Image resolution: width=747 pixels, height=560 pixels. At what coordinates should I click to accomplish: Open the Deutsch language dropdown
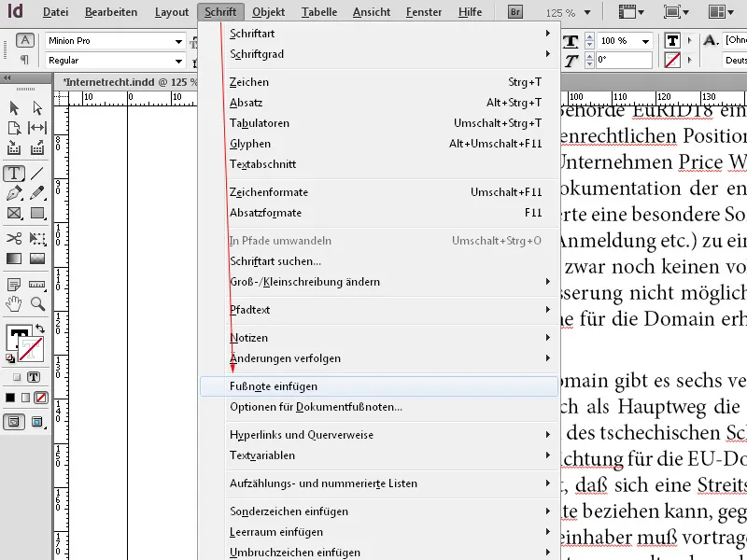tap(735, 59)
